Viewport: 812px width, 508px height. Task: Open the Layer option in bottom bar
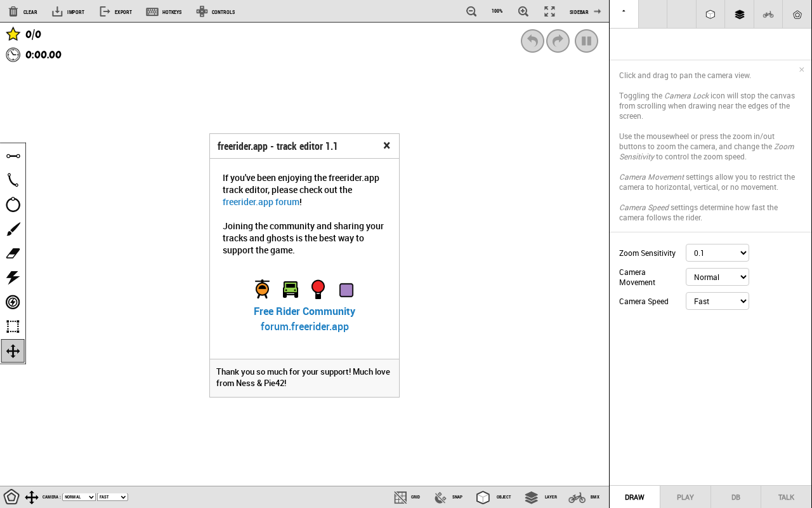pyautogui.click(x=541, y=497)
